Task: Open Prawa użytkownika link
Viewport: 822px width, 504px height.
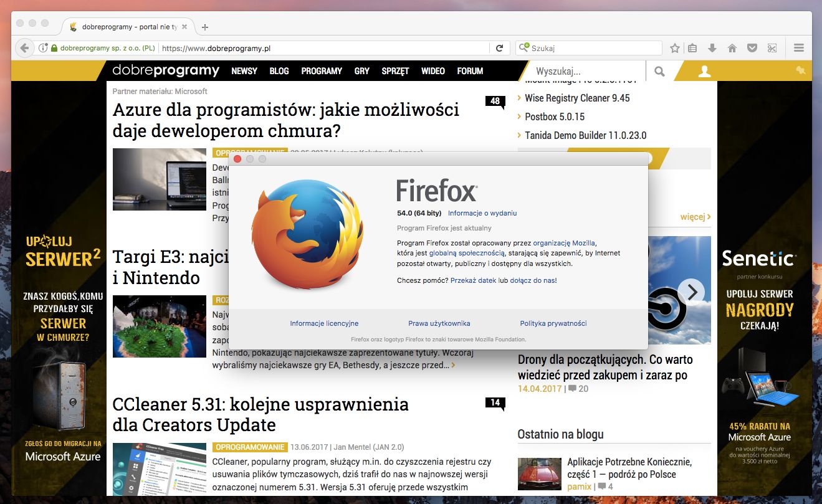Action: click(x=439, y=323)
